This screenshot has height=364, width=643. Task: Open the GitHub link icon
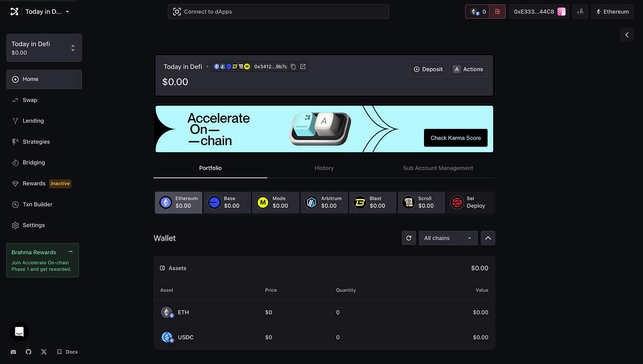[x=29, y=352]
